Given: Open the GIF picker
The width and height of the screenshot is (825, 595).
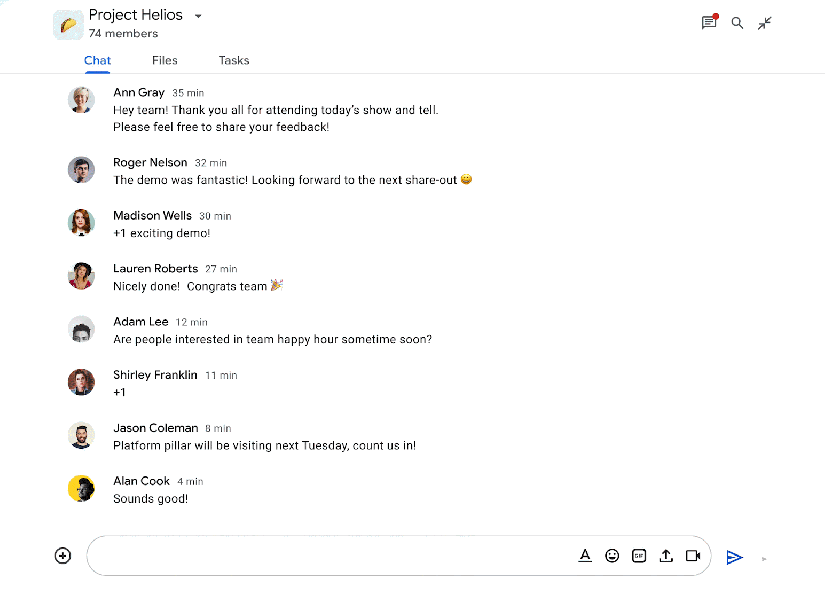Looking at the screenshot, I should [639, 555].
